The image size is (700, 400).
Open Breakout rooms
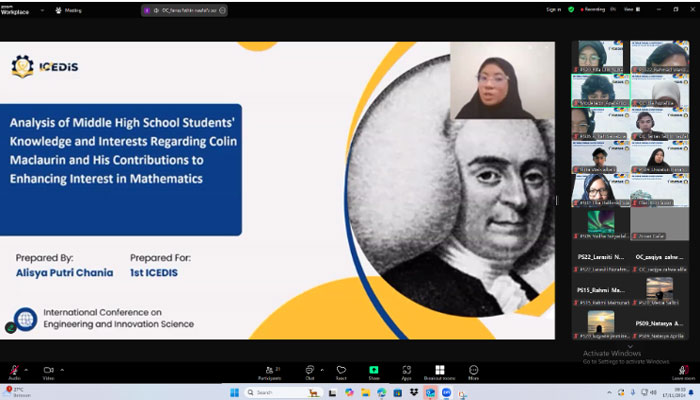439,371
